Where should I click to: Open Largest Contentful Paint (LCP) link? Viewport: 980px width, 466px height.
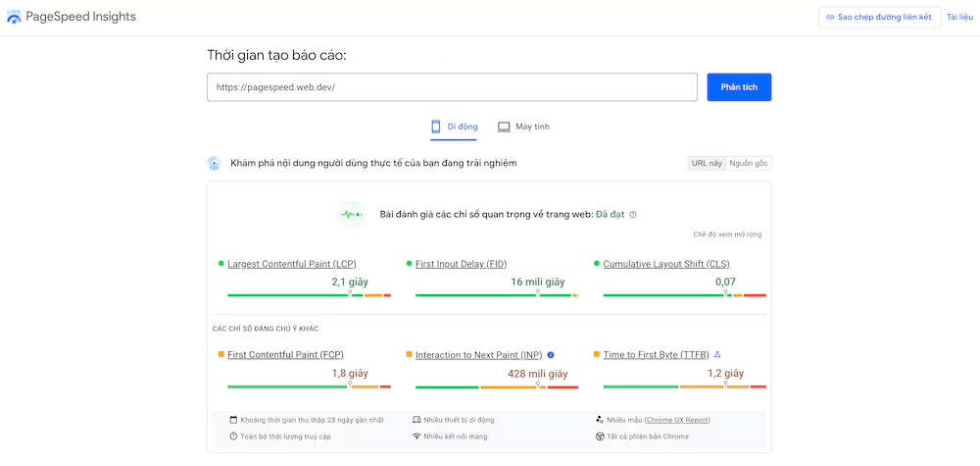click(292, 264)
